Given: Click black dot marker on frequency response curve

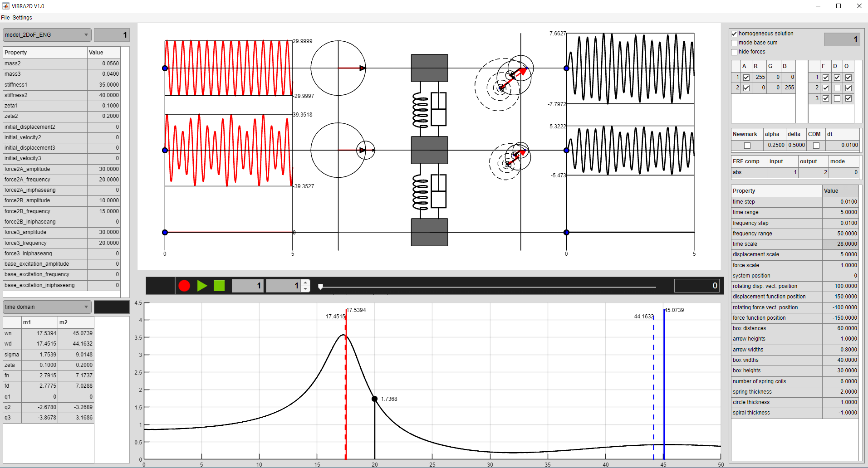Looking at the screenshot, I should (x=374, y=399).
